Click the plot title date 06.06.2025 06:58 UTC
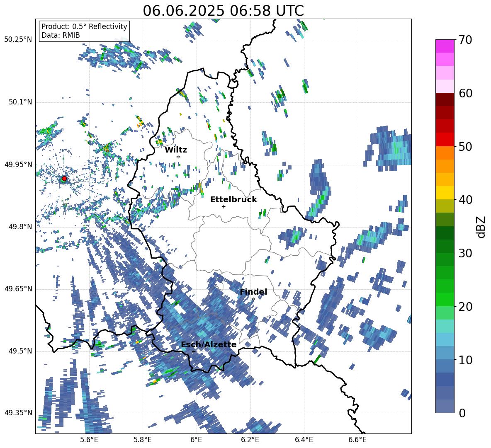This screenshot has width=491, height=448. (223, 11)
